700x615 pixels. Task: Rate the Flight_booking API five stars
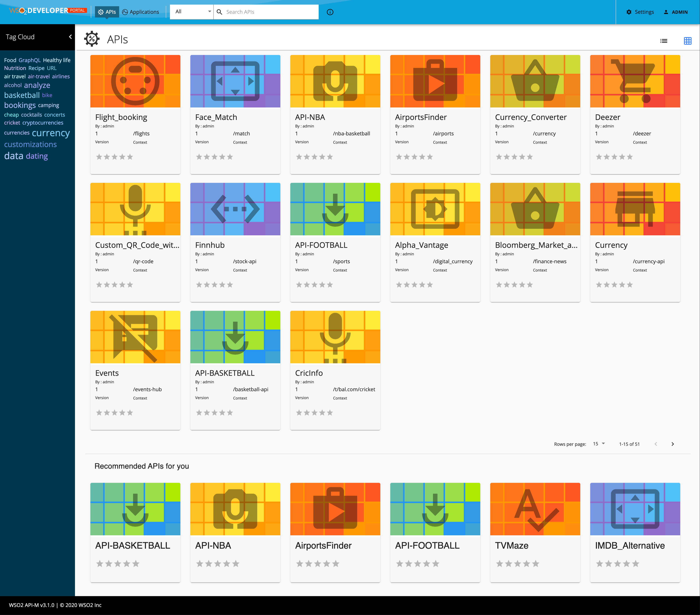(x=130, y=156)
